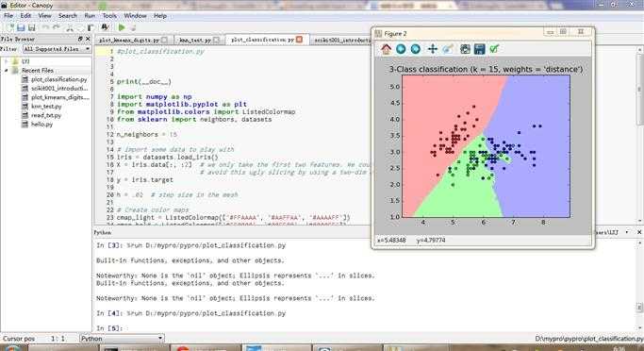Click the print(__doc__) line in the editor
644x351 pixels.
tap(143, 82)
